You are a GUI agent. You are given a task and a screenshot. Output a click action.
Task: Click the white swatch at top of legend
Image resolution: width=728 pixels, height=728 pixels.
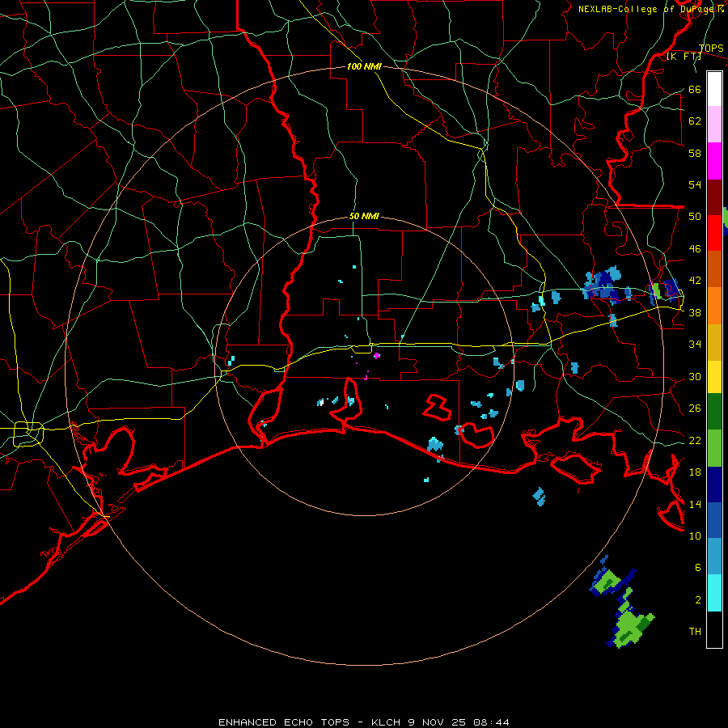point(714,89)
